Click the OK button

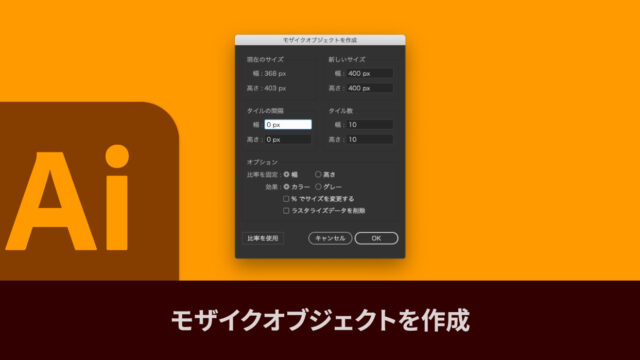point(376,238)
